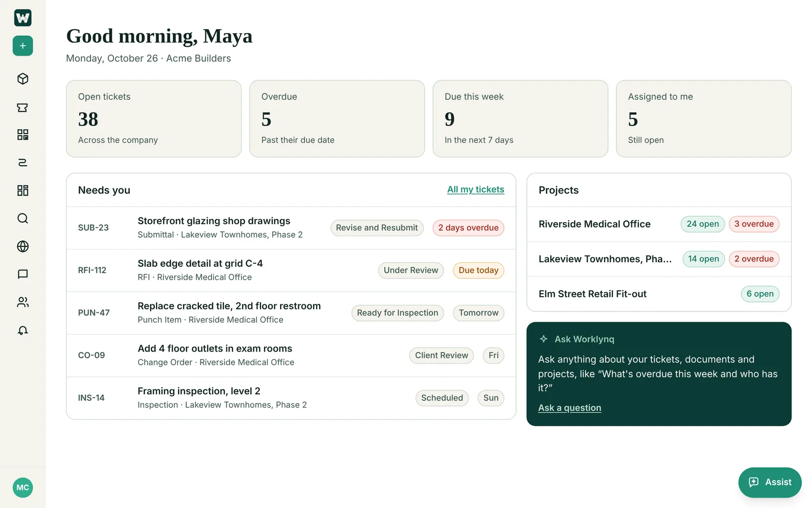Open notifications bell icon in sidebar
The height and width of the screenshot is (508, 812).
tap(23, 330)
